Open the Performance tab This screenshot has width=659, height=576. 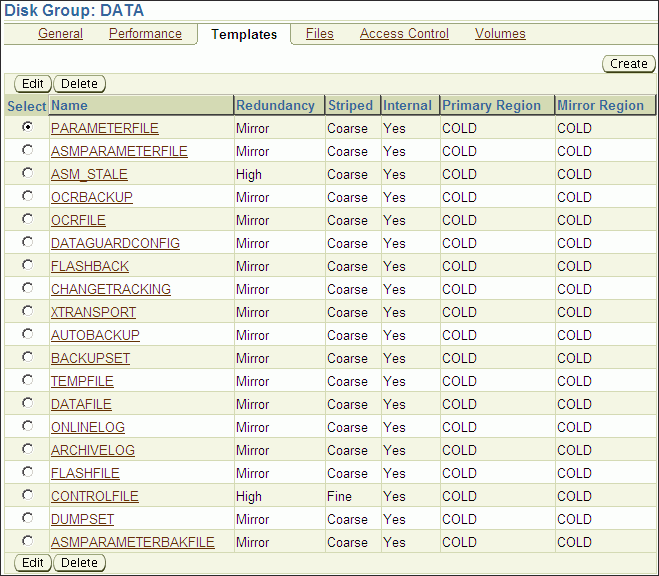click(145, 34)
